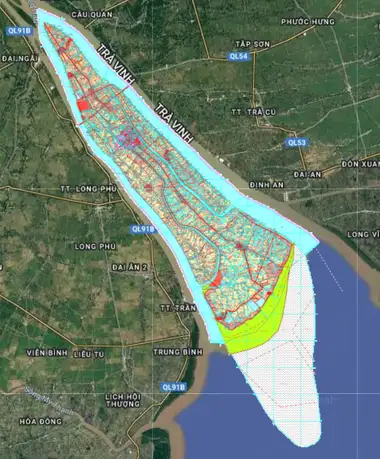
Task: Click the Hòa Đông place label
Action: [41, 421]
